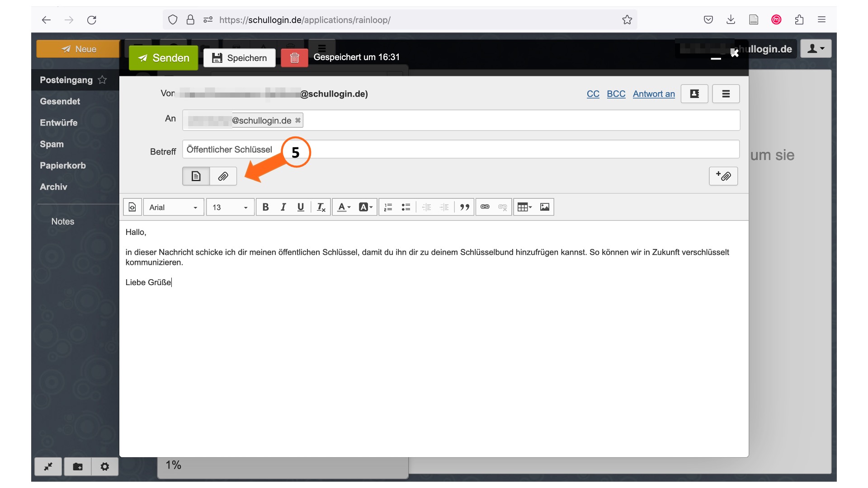Click the insert link chain icon
The height and width of the screenshot is (488, 868).
(485, 207)
